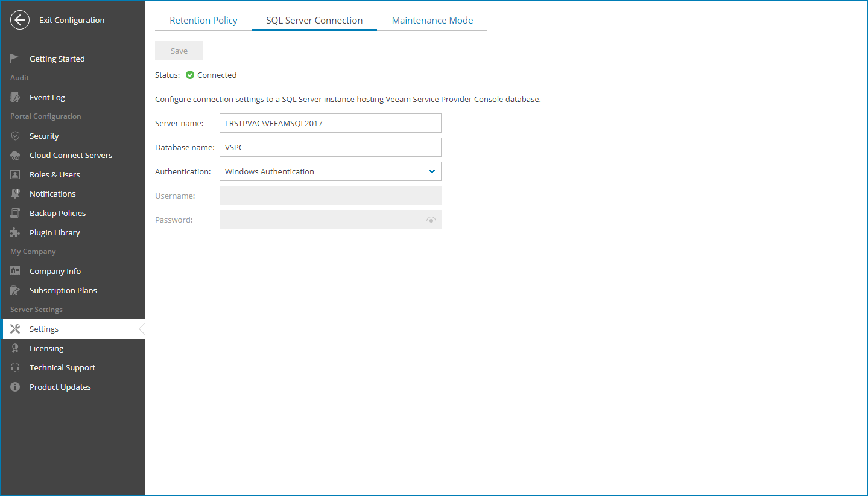Click the Backup Policies document icon
The image size is (868, 496).
click(x=15, y=213)
